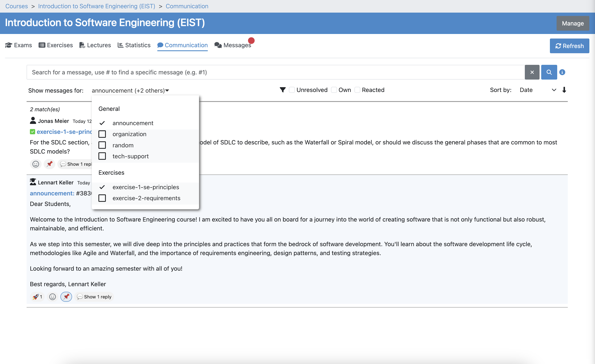
Task: Open the Sort by Date dropdown
Action: click(x=538, y=90)
